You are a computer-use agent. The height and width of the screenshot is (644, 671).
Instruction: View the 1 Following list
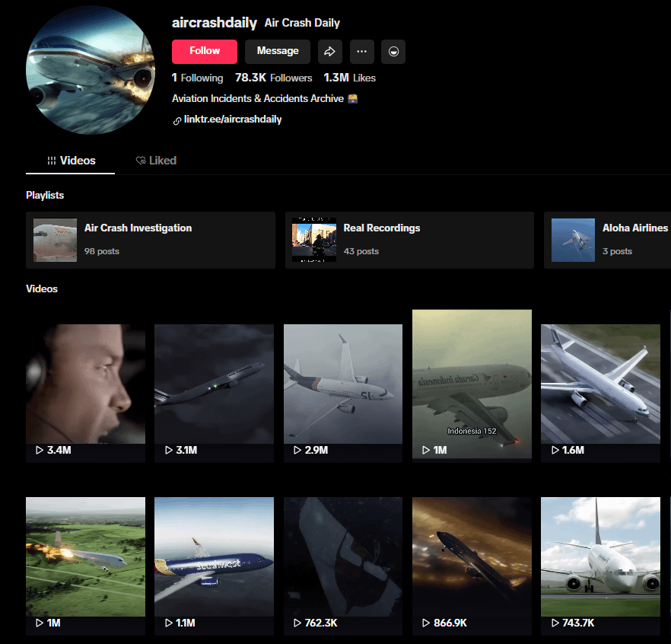pos(197,78)
